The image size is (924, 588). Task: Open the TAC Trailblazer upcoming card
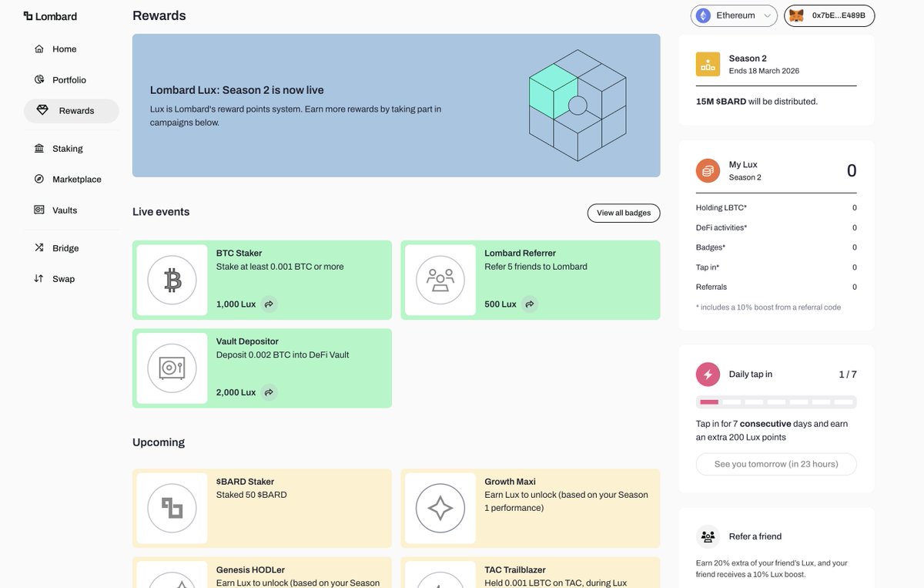point(531,573)
